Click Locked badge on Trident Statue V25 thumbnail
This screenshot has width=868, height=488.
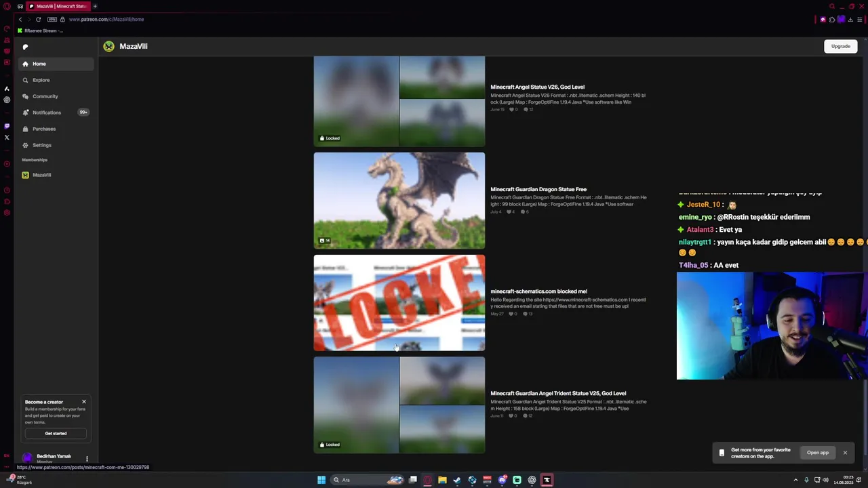[330, 445]
